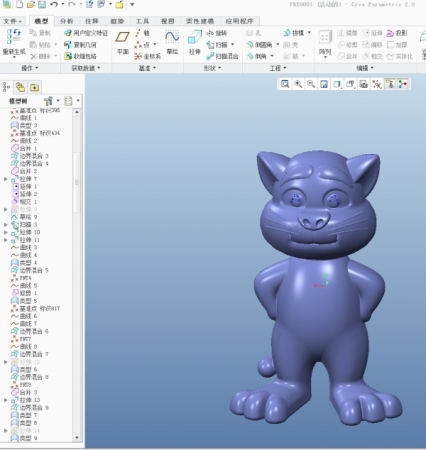Select the 旋转 (Revolve) tool
The height and width of the screenshot is (450, 426).
click(x=217, y=33)
